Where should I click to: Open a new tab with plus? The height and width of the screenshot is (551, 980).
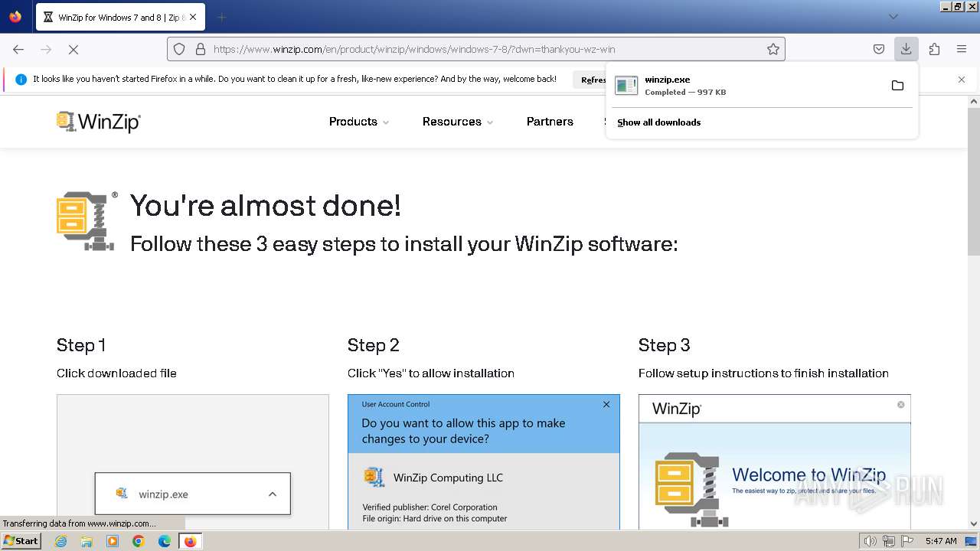pyautogui.click(x=221, y=17)
